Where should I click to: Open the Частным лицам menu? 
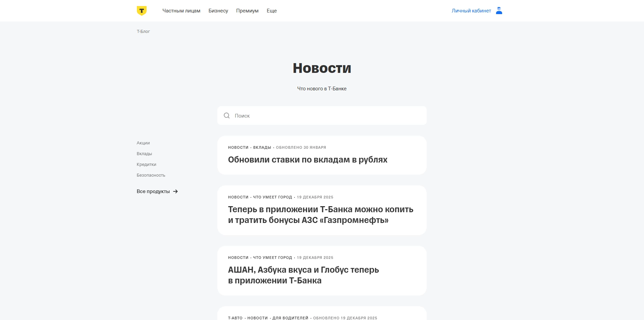(181, 11)
